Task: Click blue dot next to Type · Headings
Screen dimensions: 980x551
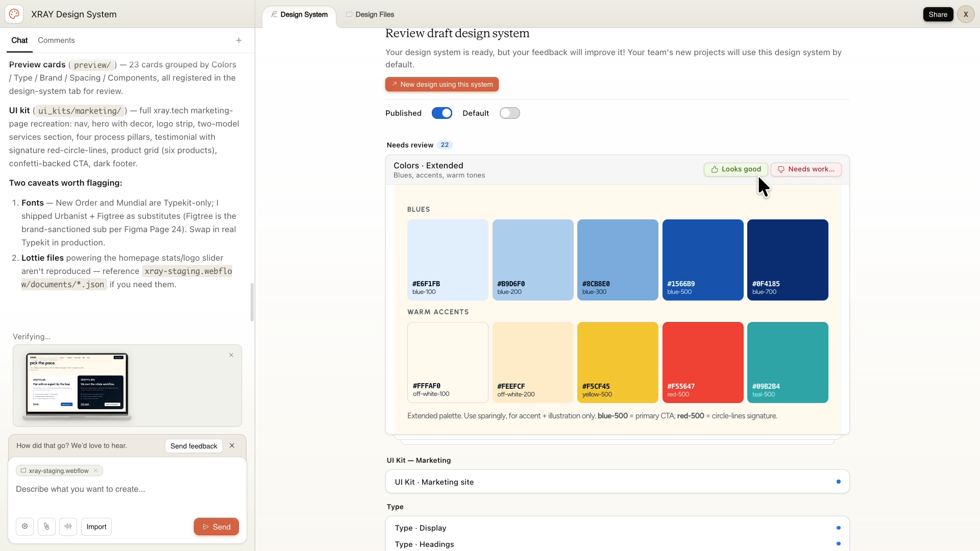Action: 839,544
